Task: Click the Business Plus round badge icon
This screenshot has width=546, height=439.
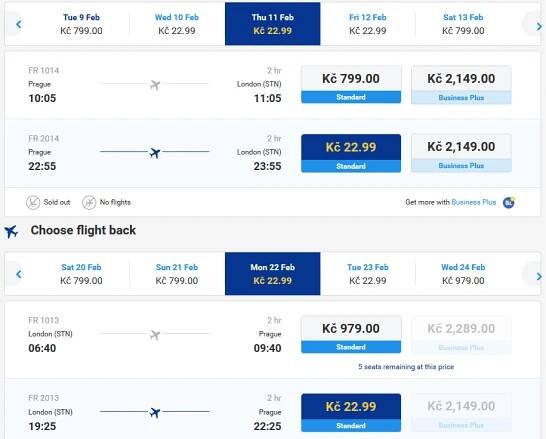Action: [x=509, y=202]
